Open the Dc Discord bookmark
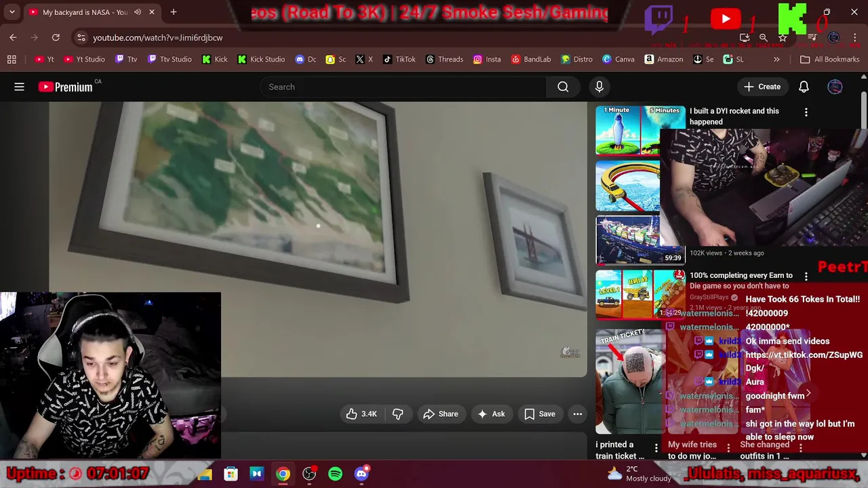The width and height of the screenshot is (868, 488). pos(306,60)
